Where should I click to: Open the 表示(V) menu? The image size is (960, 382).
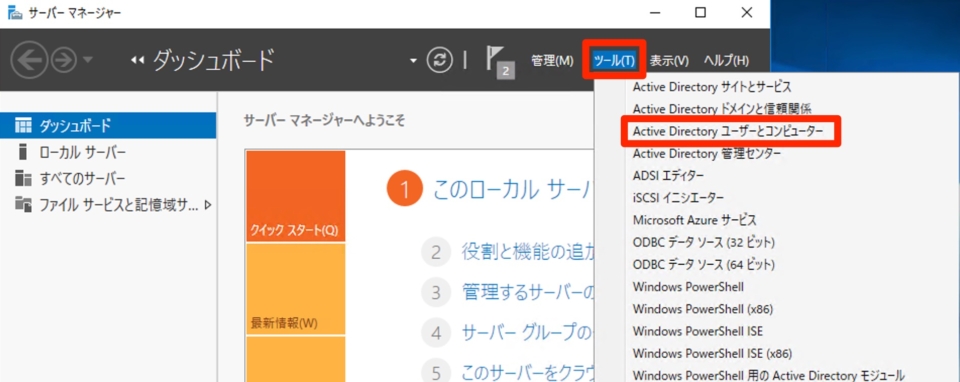(x=669, y=61)
